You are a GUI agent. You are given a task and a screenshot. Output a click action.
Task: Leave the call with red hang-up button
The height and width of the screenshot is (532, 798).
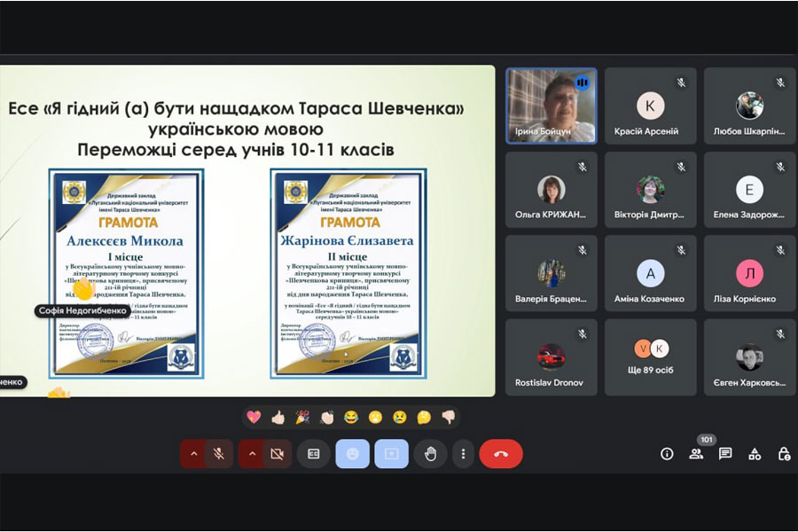pyautogui.click(x=501, y=454)
